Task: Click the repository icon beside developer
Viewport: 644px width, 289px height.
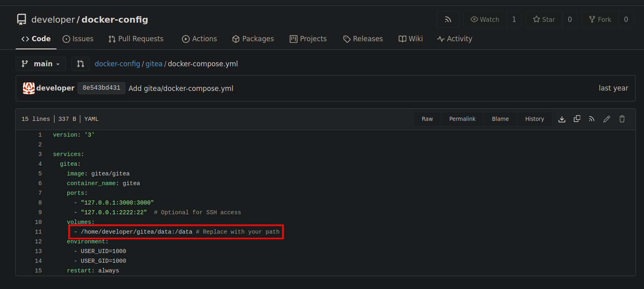Action: (x=21, y=19)
